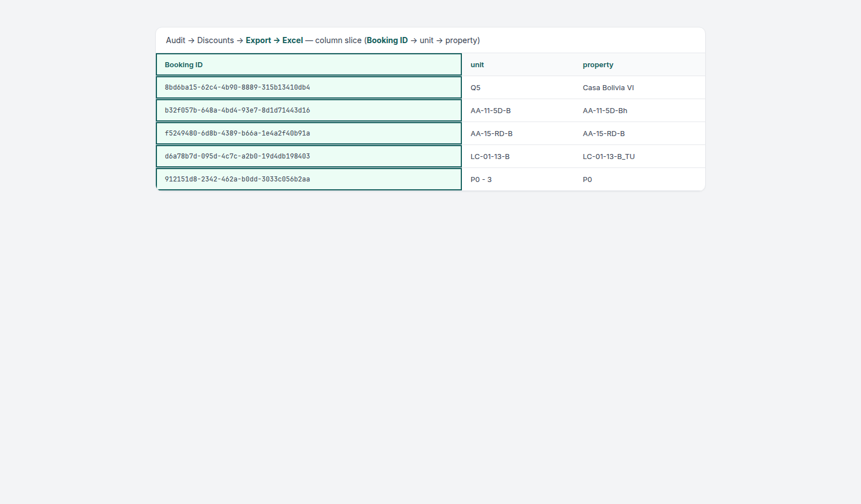
Task: Click the property column header
Action: [x=640, y=64]
